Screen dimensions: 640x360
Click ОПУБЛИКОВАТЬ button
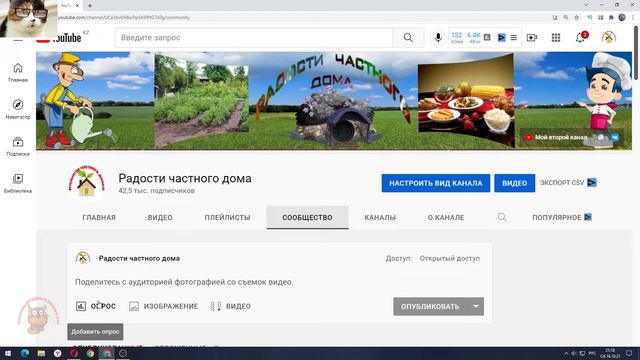(x=430, y=307)
